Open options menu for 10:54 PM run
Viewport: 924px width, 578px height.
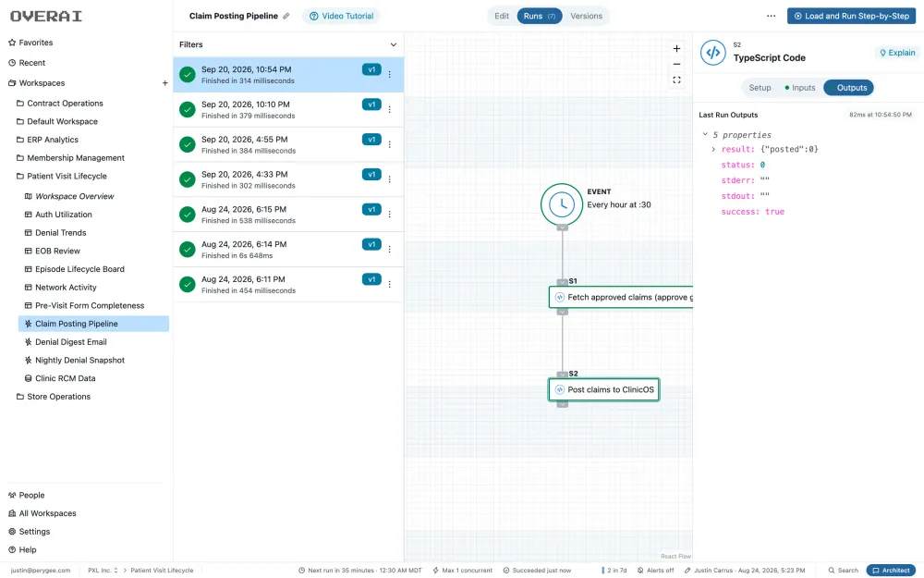click(390, 74)
